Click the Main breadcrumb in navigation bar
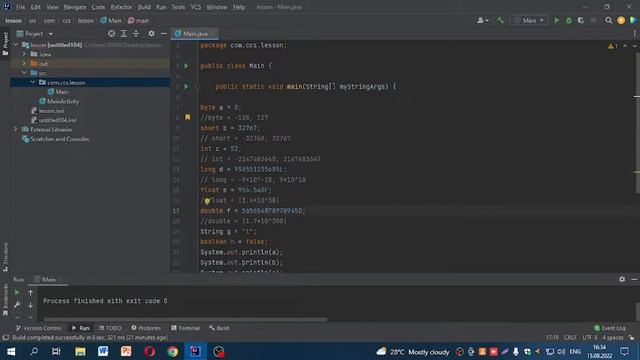 (x=111, y=20)
